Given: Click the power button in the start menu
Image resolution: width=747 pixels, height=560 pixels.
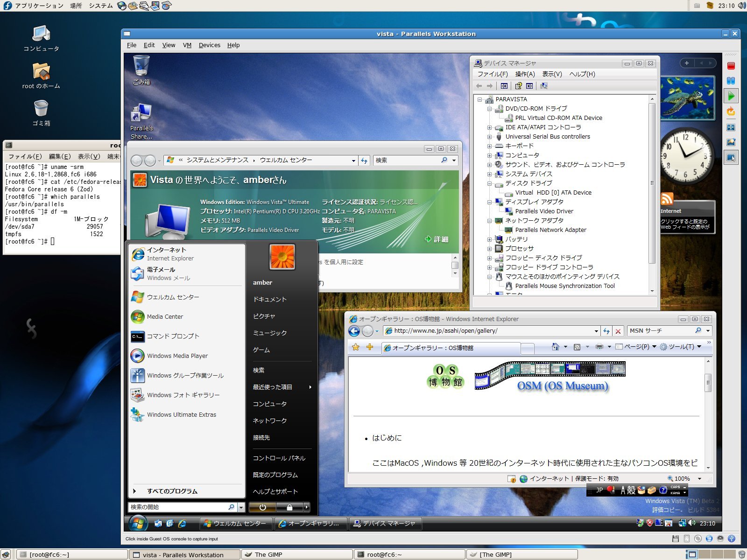Looking at the screenshot, I should [262, 507].
